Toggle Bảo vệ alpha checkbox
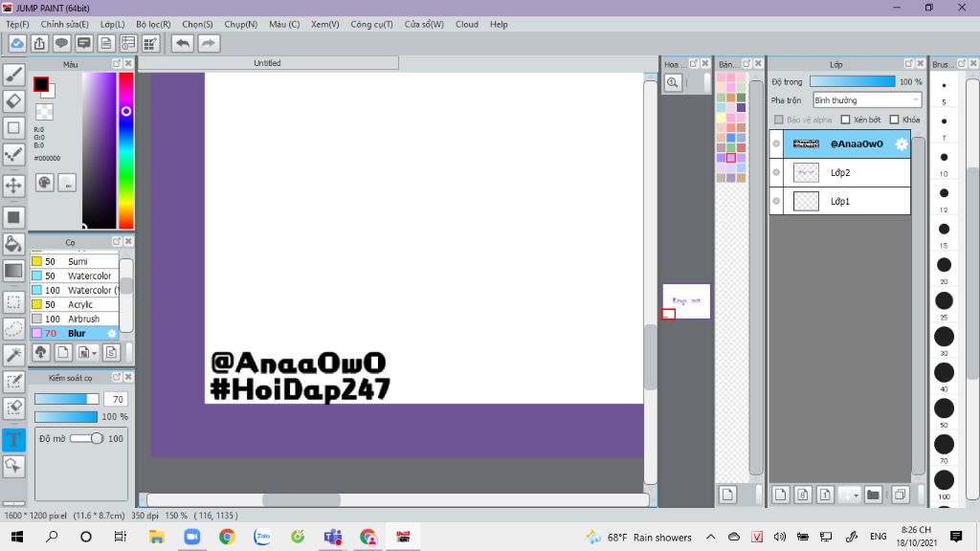980x551 pixels. 779,120
